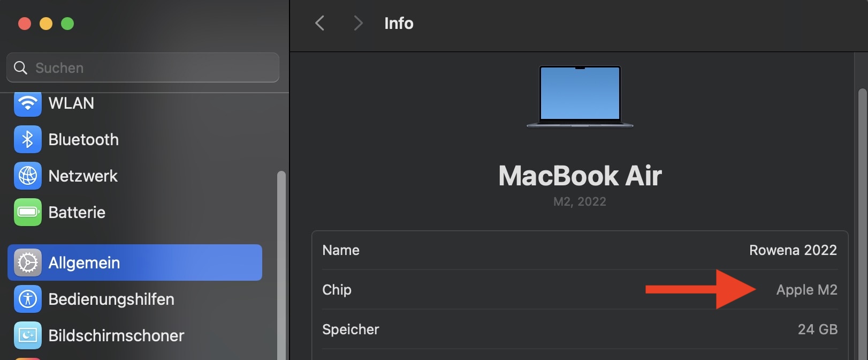This screenshot has height=360, width=868.
Task: Click the green Batterie icon
Action: (27, 212)
